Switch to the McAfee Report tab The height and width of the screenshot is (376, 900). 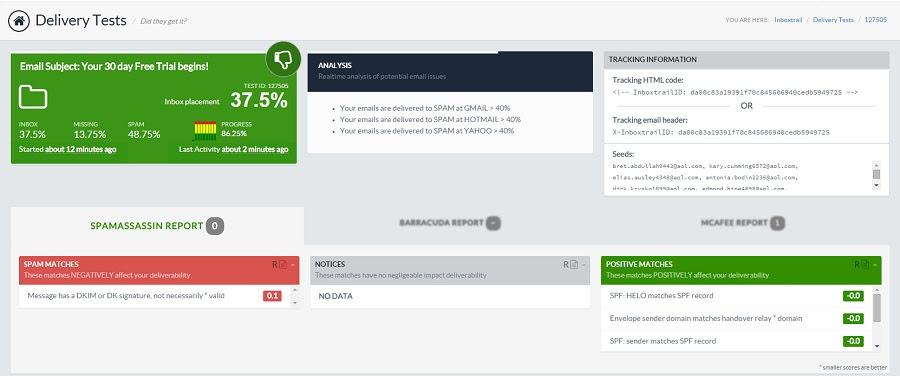tap(742, 223)
